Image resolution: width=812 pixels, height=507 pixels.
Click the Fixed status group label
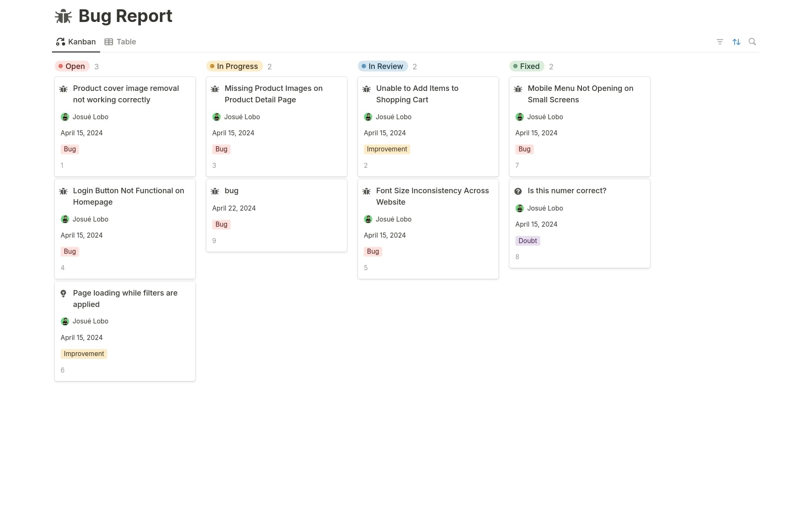tap(527, 66)
